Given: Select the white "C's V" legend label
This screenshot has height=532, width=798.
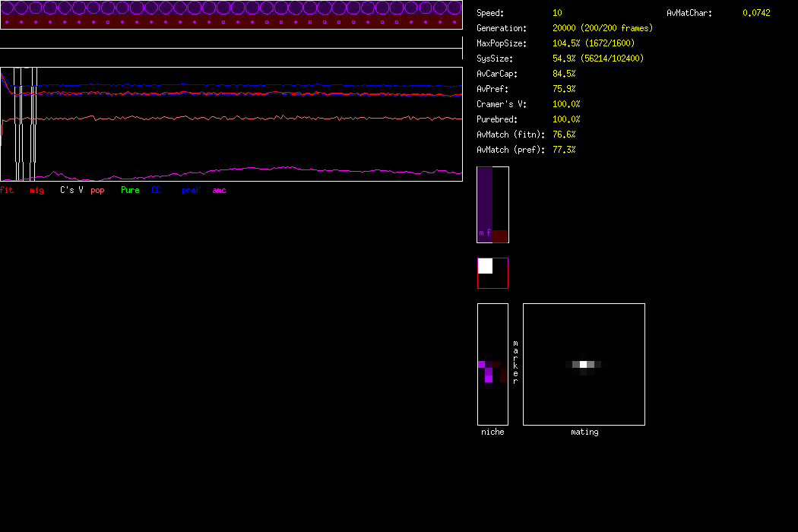Looking at the screenshot, I should (x=71, y=190).
